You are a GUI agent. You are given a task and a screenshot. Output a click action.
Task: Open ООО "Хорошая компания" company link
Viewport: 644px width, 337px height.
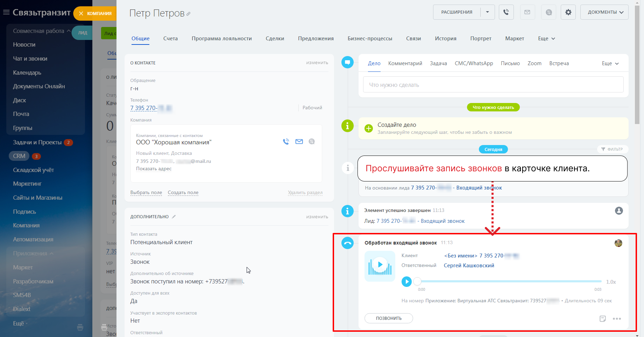[174, 142]
